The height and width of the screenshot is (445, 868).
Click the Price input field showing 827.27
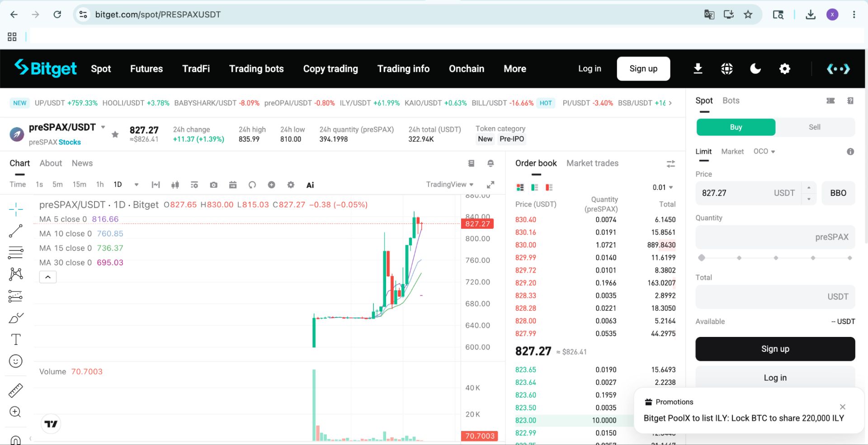tap(749, 193)
